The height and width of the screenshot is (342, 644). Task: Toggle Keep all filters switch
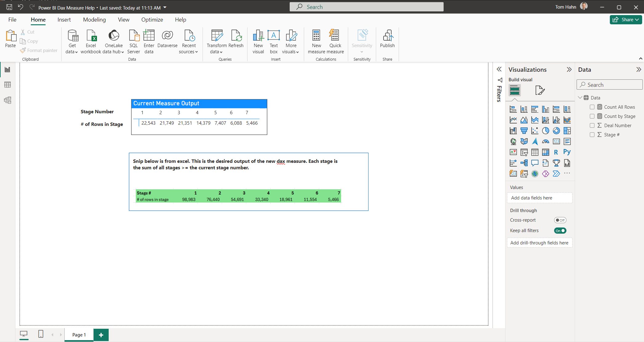[560, 231]
